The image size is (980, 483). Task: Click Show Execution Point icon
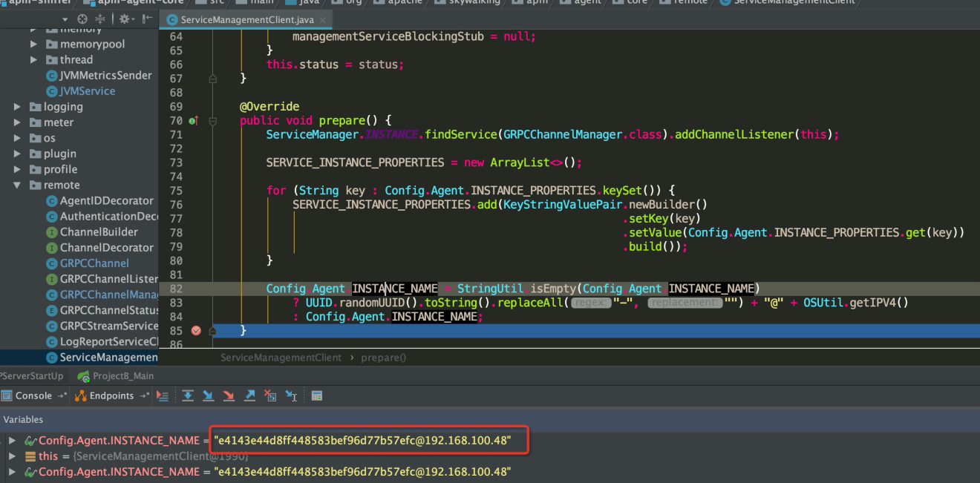point(163,396)
